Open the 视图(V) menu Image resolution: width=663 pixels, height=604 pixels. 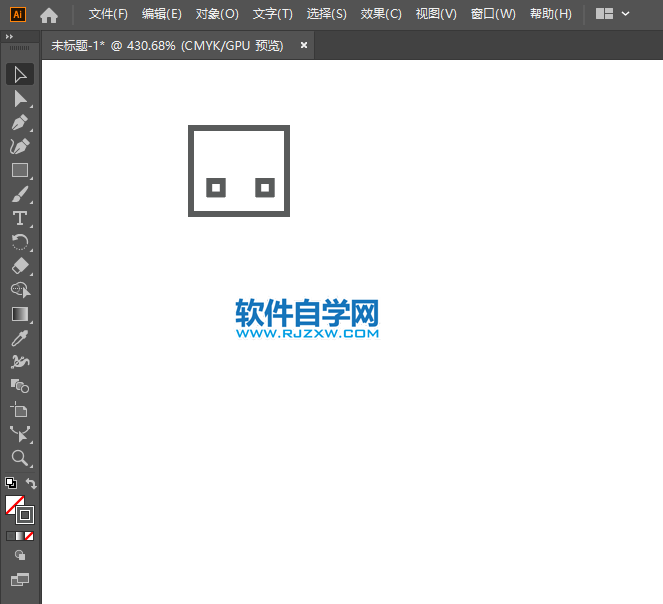(x=436, y=14)
